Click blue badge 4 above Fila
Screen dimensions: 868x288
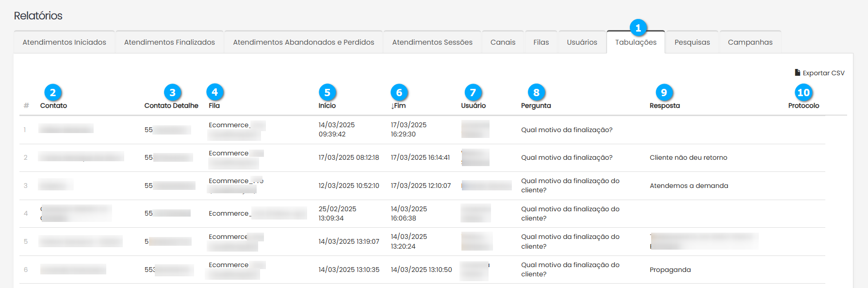coord(214,92)
